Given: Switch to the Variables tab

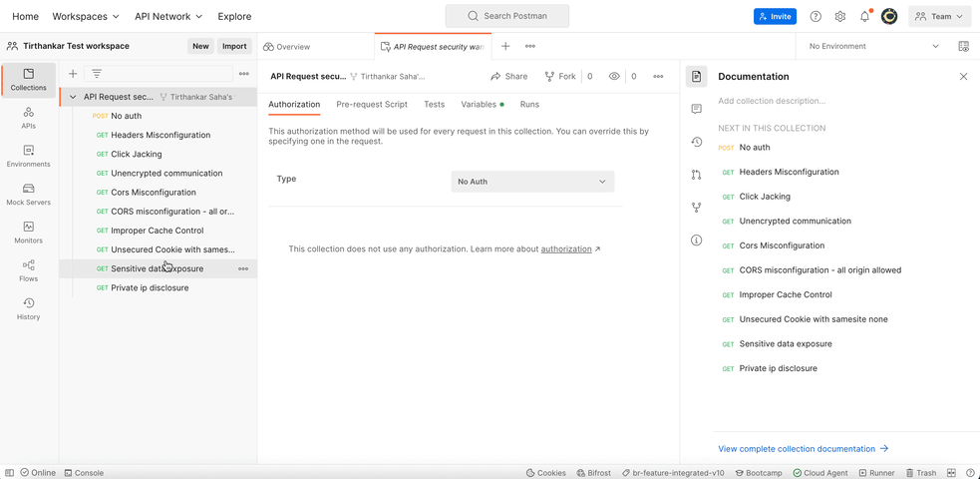Looking at the screenshot, I should [x=482, y=105].
